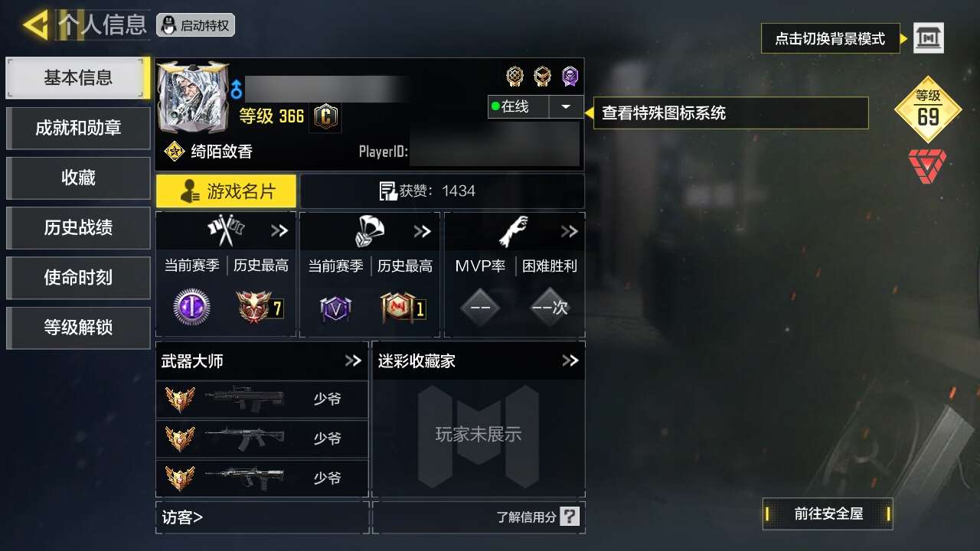Click the background mode switch icon

tap(929, 37)
